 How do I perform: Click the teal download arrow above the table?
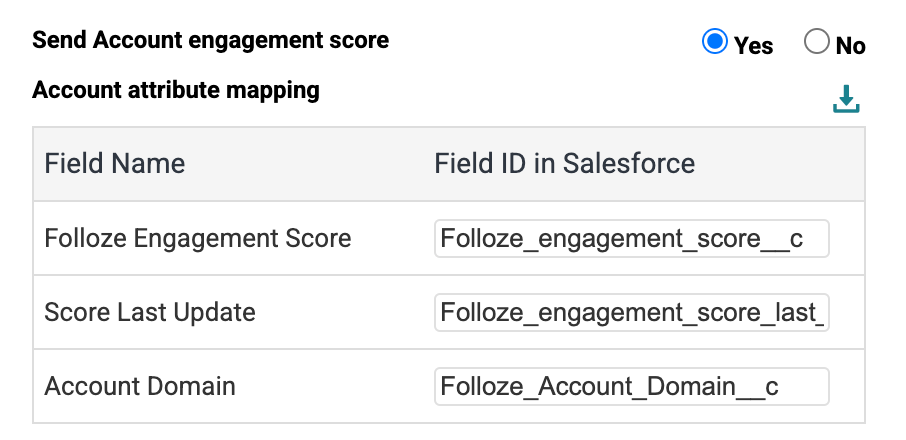coord(846,99)
